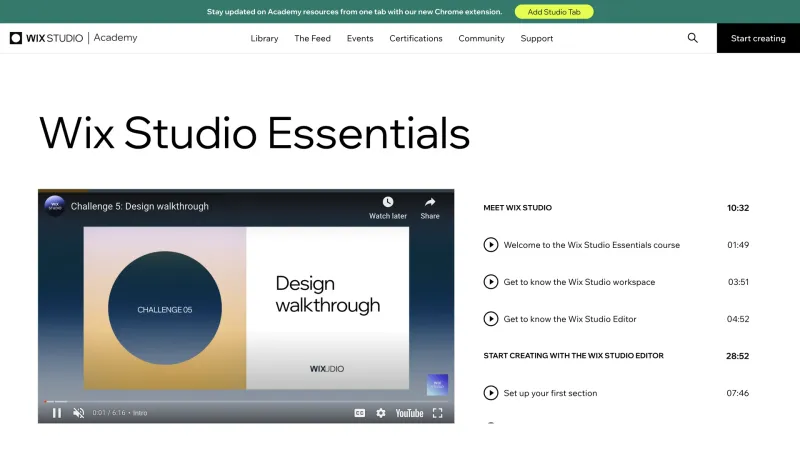800x450 pixels.
Task: Open video on YouTube logo
Action: point(409,413)
